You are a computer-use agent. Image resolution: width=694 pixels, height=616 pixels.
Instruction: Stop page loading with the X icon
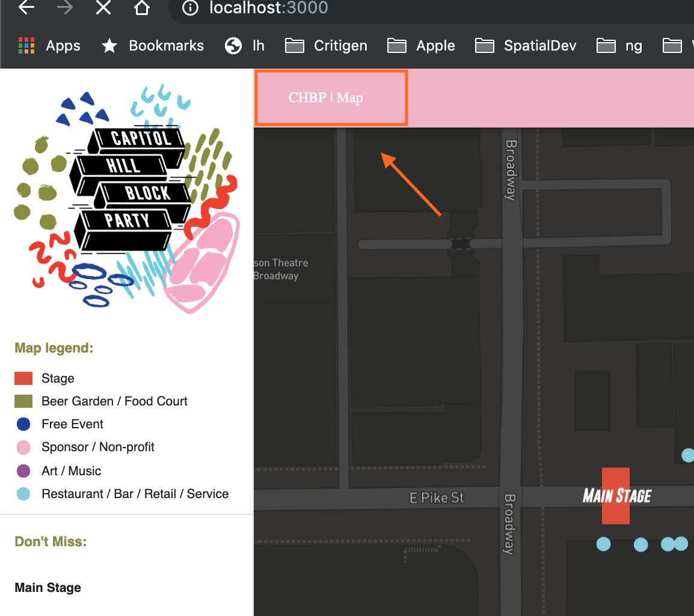click(x=103, y=7)
